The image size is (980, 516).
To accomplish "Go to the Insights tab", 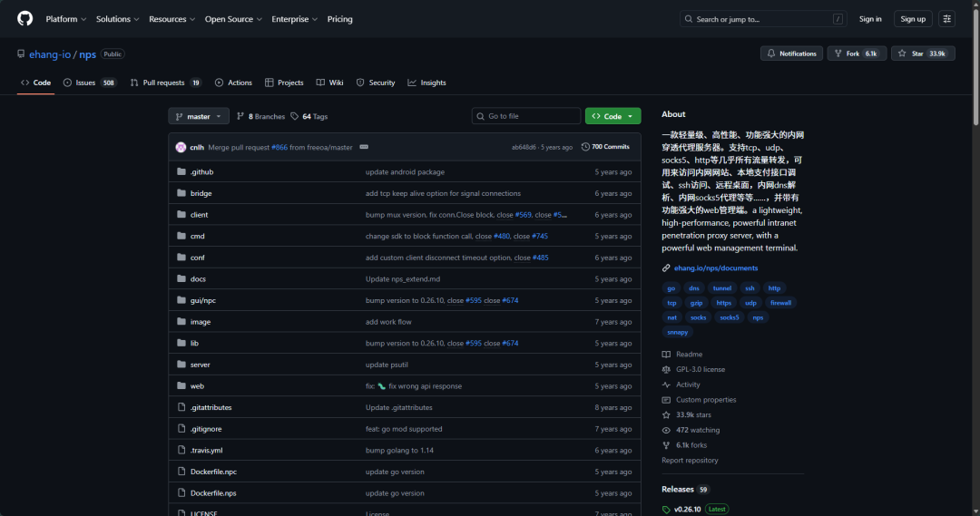I will (x=427, y=83).
